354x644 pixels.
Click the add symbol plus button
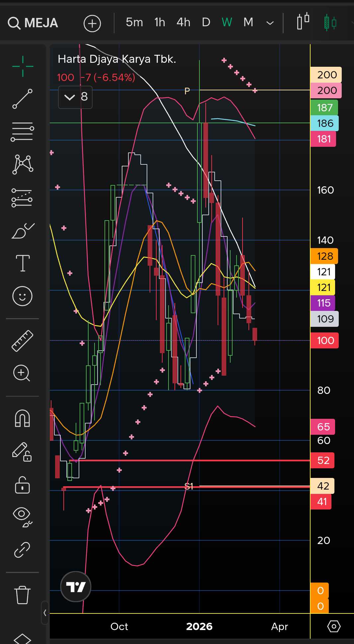point(92,23)
